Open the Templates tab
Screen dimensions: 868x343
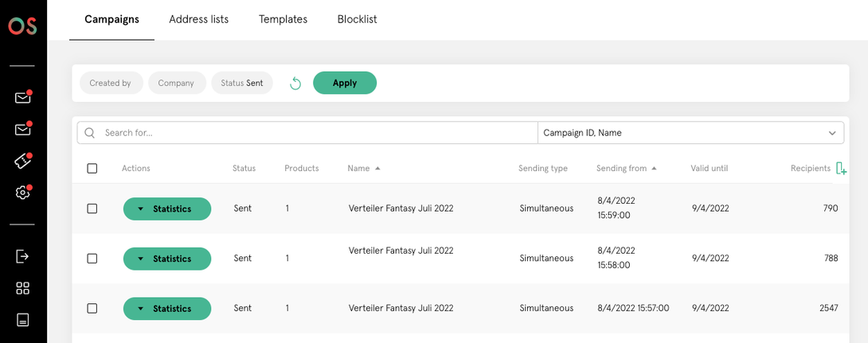tap(283, 19)
